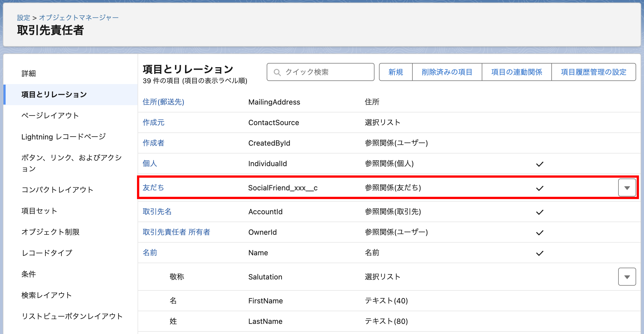Click the checkmark in the 名前 row
The image size is (644, 334).
[540, 253]
